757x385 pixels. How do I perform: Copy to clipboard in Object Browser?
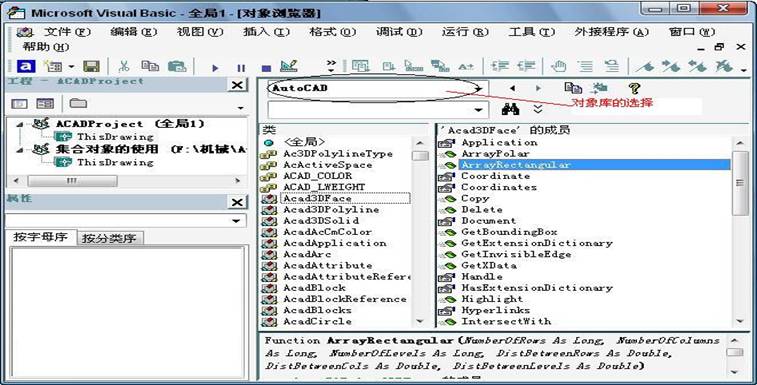(573, 88)
